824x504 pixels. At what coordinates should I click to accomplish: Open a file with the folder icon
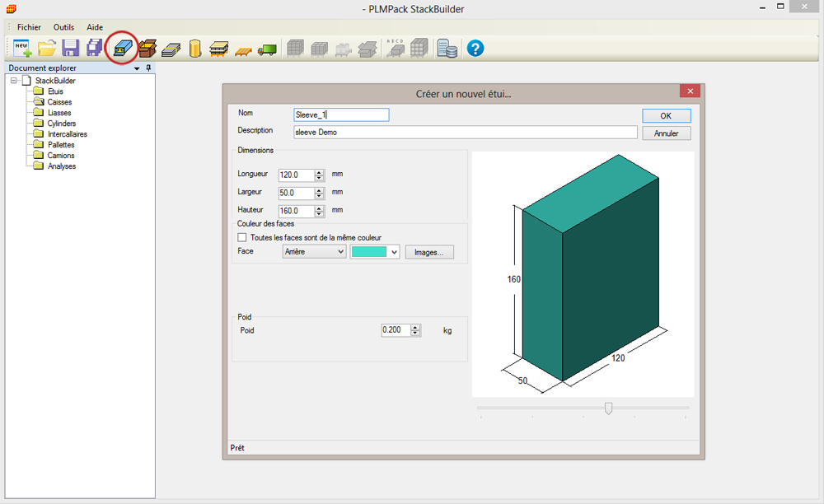[x=47, y=49]
